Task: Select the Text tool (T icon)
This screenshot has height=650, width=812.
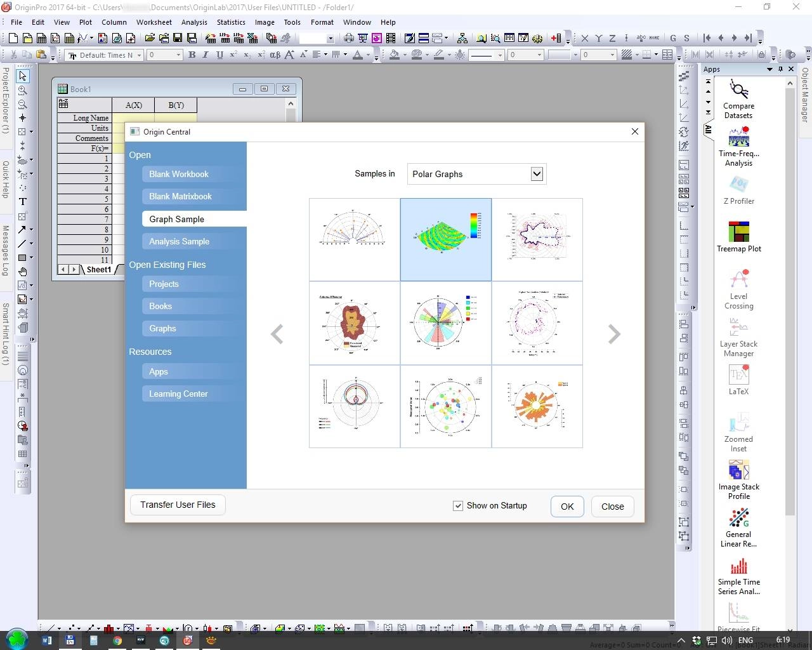Action: [x=23, y=202]
